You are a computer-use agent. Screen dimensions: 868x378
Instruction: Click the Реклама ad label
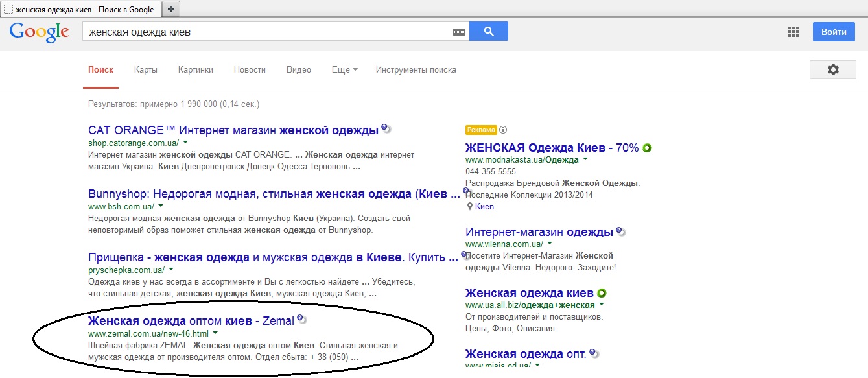tap(481, 130)
